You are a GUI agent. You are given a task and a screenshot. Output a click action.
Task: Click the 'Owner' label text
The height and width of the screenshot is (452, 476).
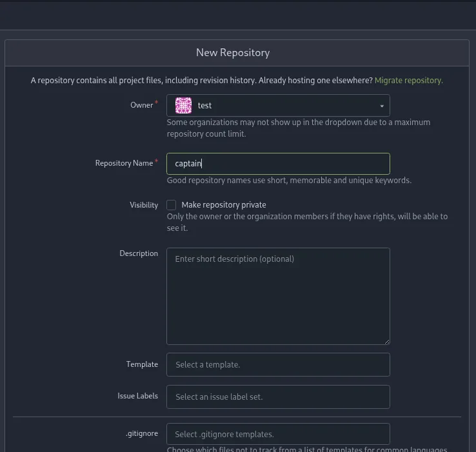tap(142, 105)
